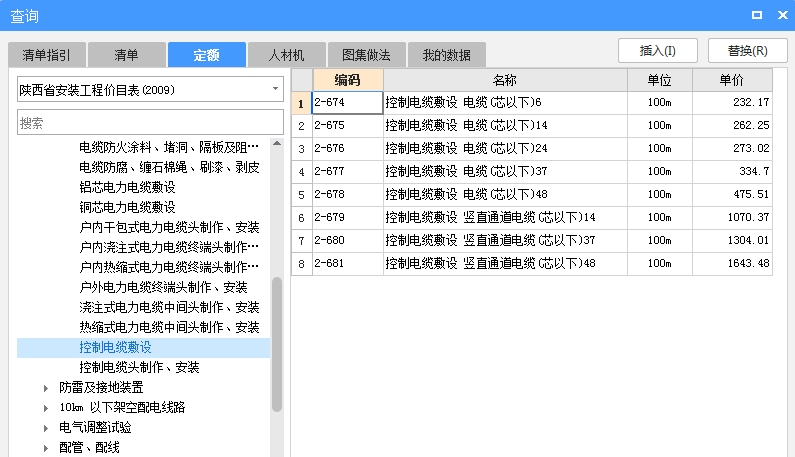Select code cell 2-679

[348, 218]
